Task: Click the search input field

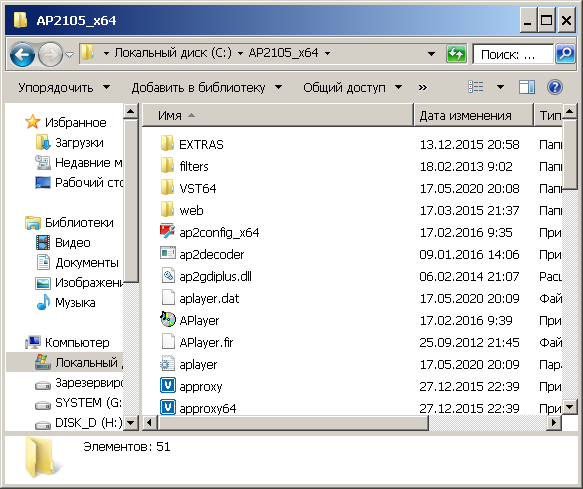Action: 513,54
